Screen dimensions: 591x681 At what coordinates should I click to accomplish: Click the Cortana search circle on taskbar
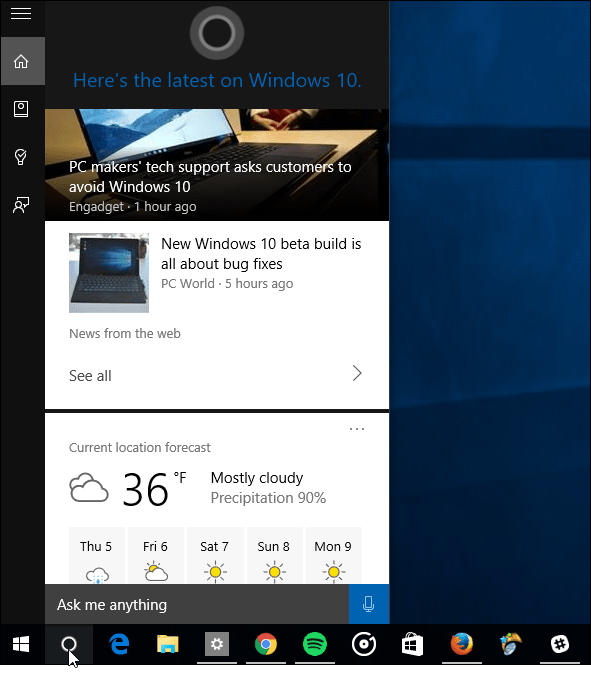69,644
